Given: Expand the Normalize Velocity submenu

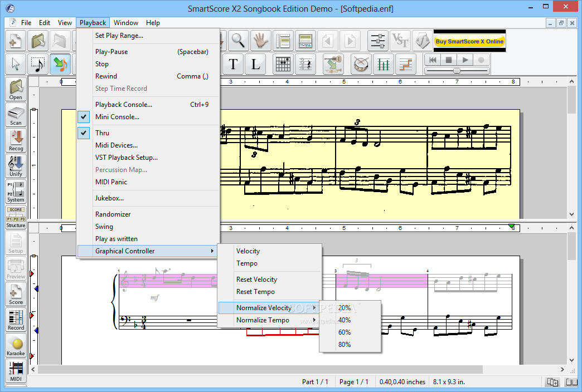Looking at the screenshot, I should pyautogui.click(x=269, y=308).
